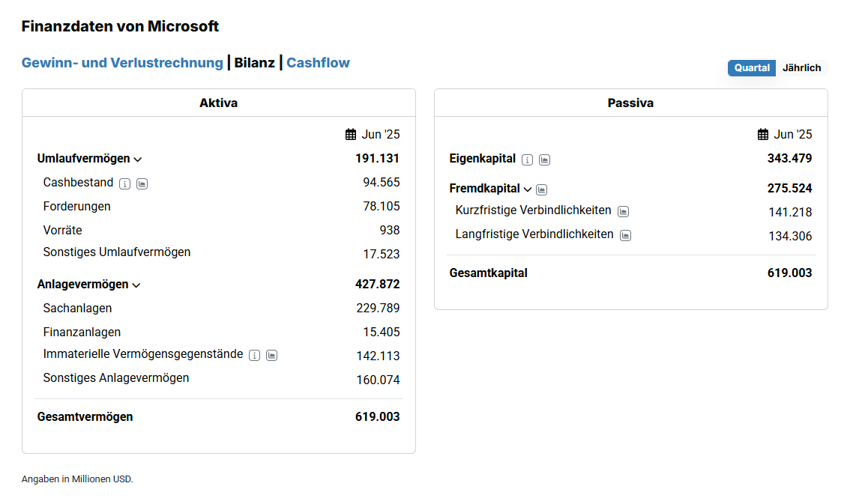Select the Bilanz tab
865x504 pixels.
(x=254, y=63)
